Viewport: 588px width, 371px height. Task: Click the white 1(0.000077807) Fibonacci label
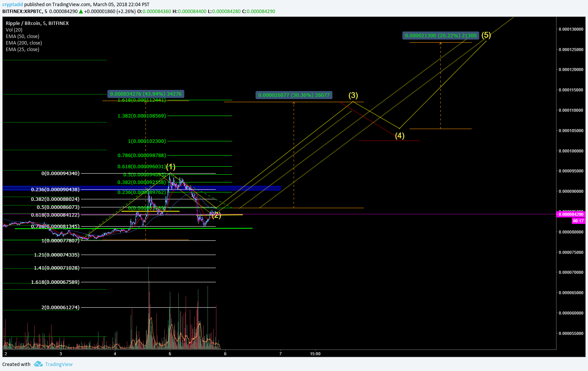pos(60,241)
